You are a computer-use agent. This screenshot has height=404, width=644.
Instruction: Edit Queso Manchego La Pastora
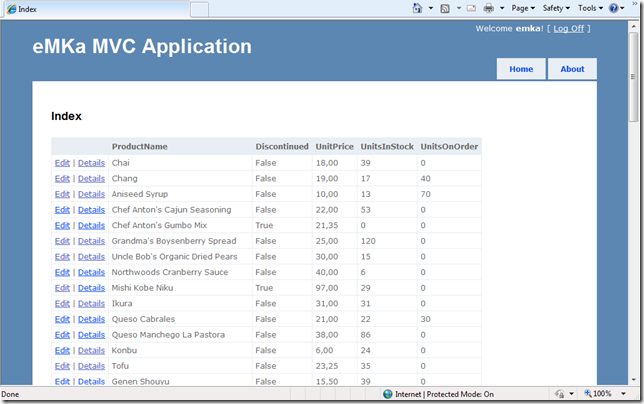coord(62,335)
